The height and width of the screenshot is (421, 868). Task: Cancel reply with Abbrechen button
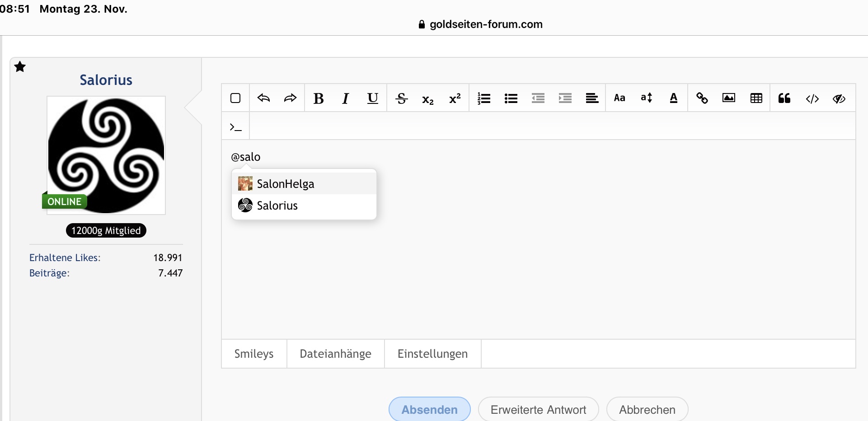pyautogui.click(x=647, y=409)
